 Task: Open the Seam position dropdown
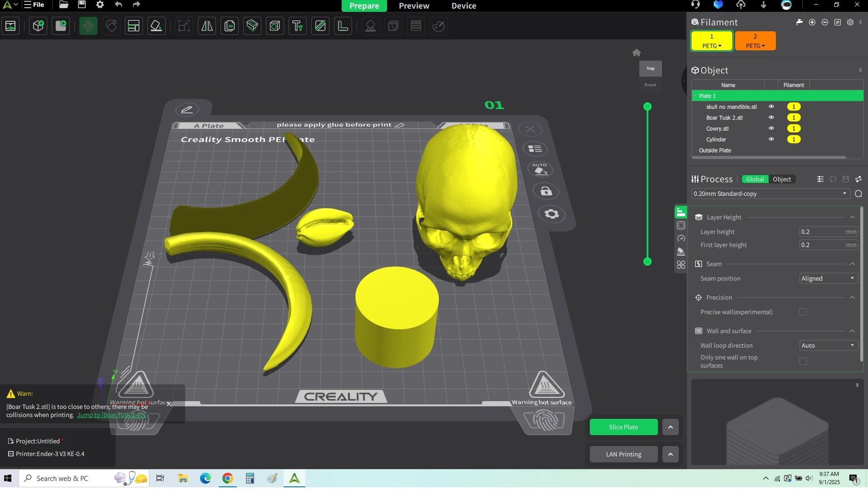(828, 278)
